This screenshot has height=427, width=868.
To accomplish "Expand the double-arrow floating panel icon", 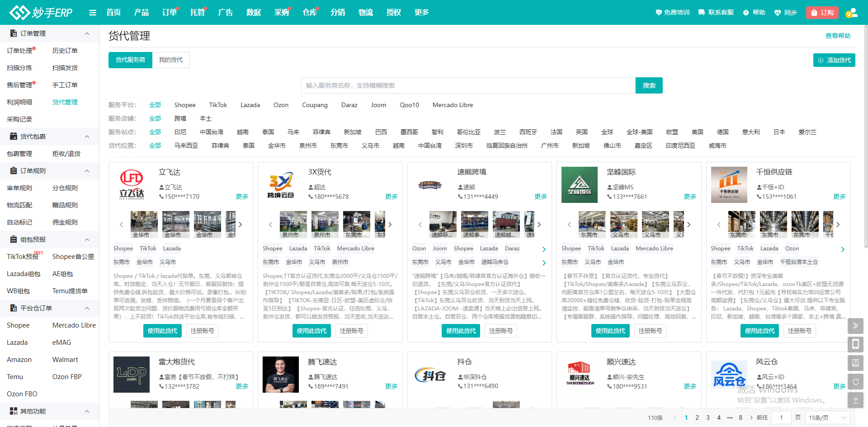I will point(855,326).
